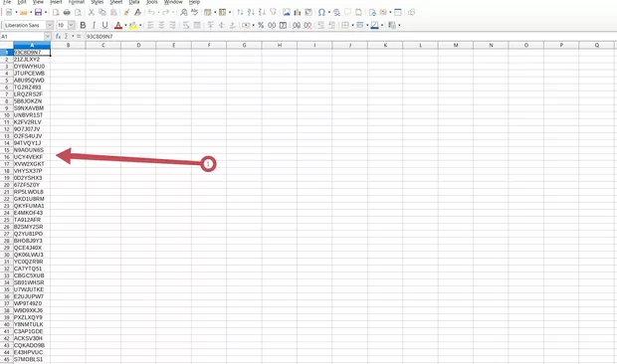The width and height of the screenshot is (617, 364).
Task: Insert a hyperlink
Action: coord(336,13)
